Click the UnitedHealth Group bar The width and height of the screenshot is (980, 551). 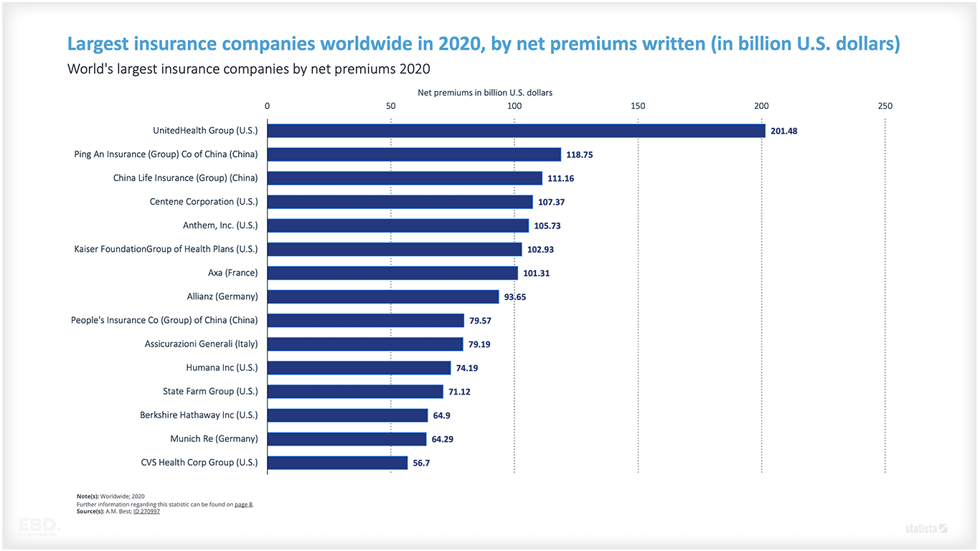[x=517, y=131]
